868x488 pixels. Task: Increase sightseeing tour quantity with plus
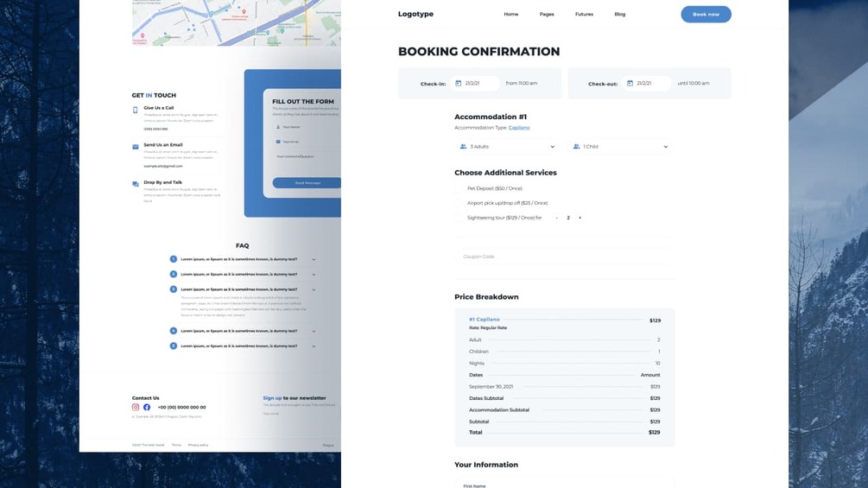click(x=580, y=218)
